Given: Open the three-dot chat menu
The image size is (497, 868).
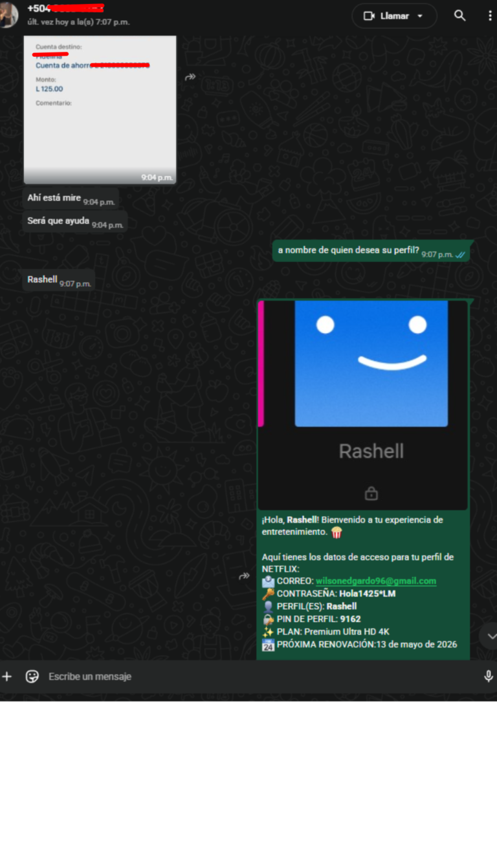Looking at the screenshot, I should [x=490, y=16].
